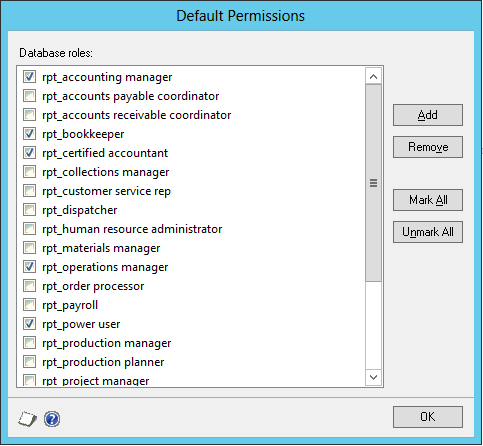Click the Add button
The width and height of the screenshot is (483, 446).
click(x=428, y=115)
